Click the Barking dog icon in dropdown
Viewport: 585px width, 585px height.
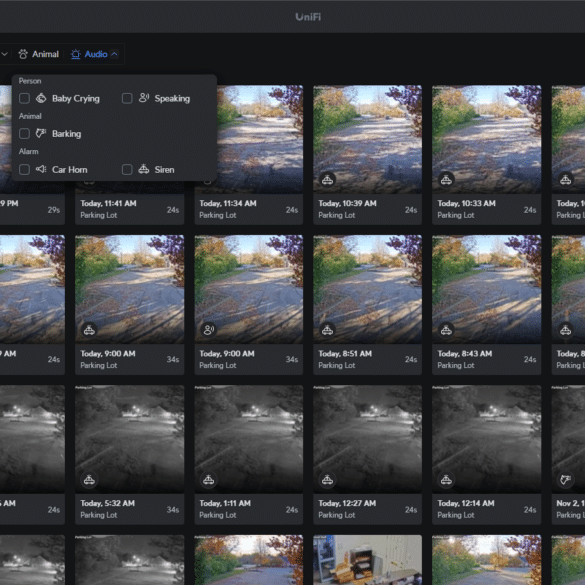pyautogui.click(x=41, y=133)
